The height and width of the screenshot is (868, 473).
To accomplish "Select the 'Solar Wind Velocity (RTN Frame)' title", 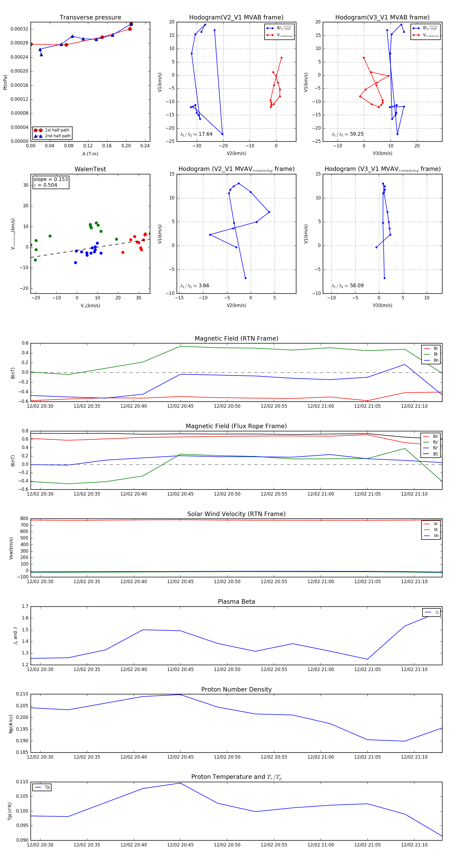I will click(236, 514).
